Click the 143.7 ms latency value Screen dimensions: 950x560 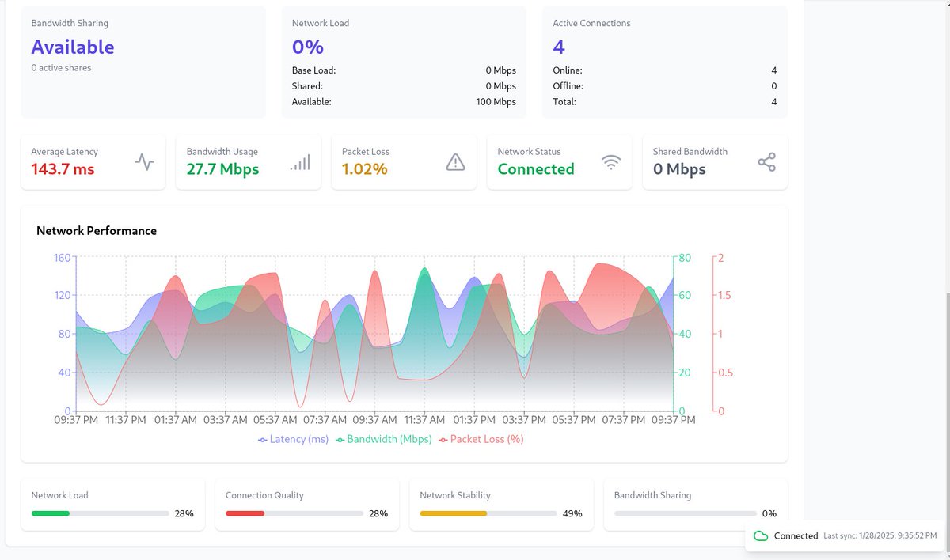(x=63, y=169)
